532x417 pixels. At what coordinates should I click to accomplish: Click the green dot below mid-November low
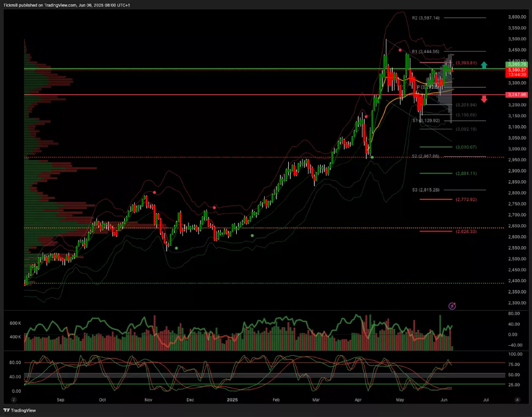click(176, 248)
